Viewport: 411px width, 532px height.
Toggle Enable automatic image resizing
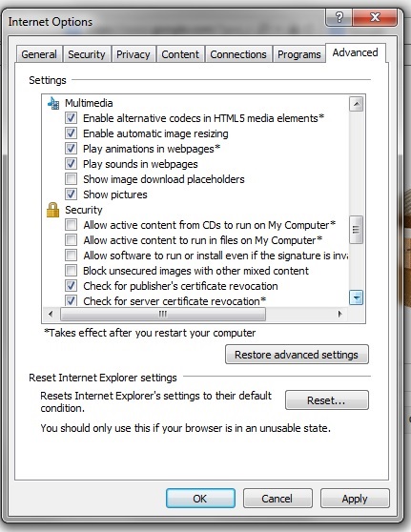tap(71, 133)
